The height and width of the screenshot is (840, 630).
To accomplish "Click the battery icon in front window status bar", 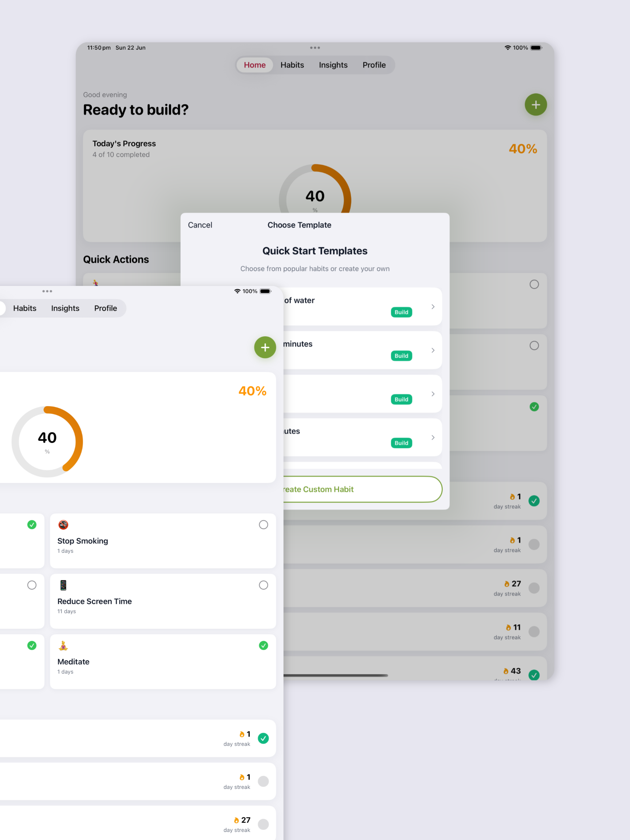I will click(x=265, y=291).
